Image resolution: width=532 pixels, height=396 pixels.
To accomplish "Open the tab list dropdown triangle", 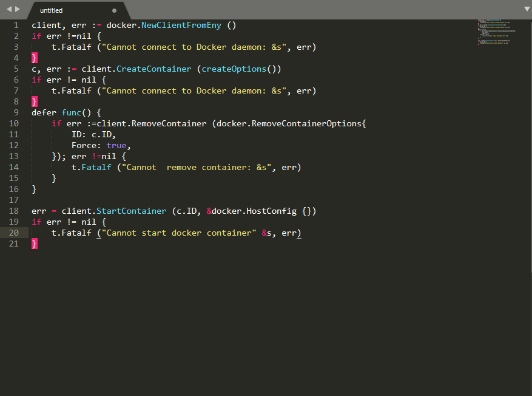I will [x=527, y=9].
